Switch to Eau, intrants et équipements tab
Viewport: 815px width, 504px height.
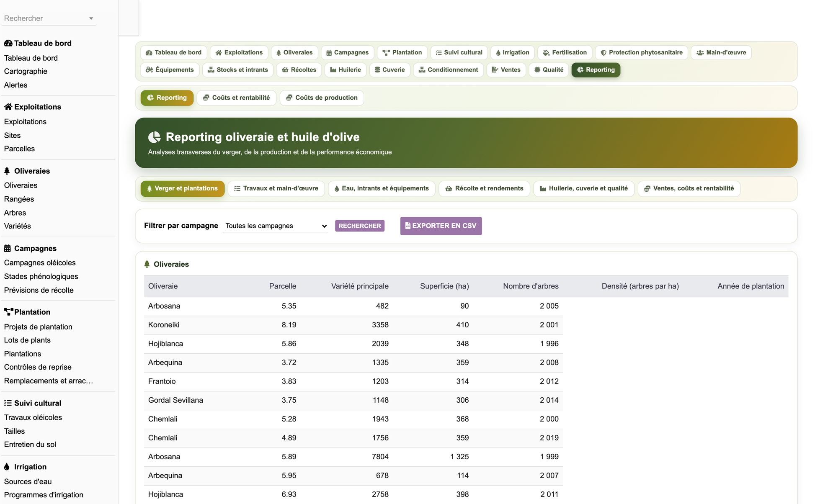382,188
